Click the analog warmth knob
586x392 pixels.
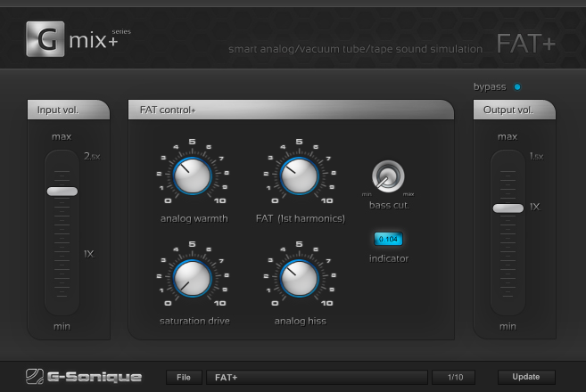point(192,176)
